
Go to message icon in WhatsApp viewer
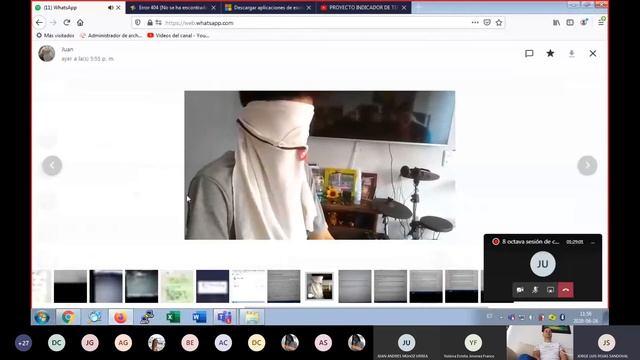[529, 53]
